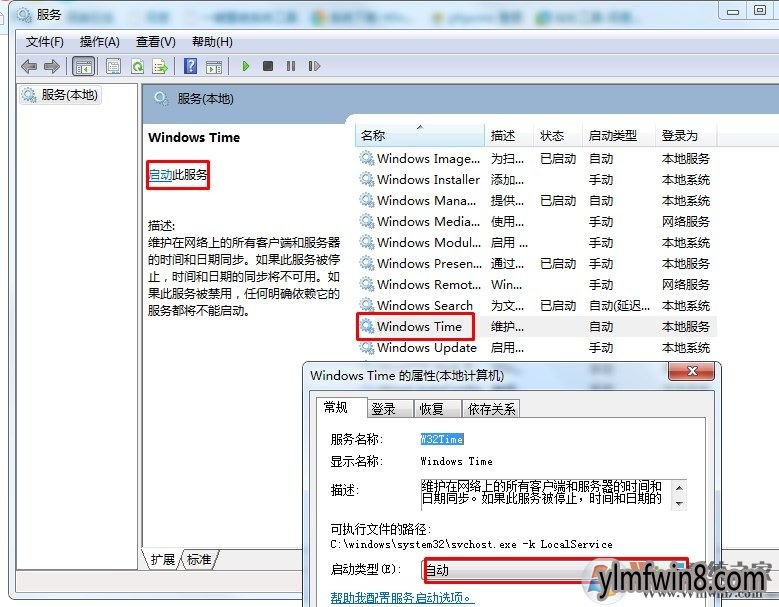The width and height of the screenshot is (779, 607).
Task: Sort services by the 名称 column header
Action: click(x=420, y=136)
